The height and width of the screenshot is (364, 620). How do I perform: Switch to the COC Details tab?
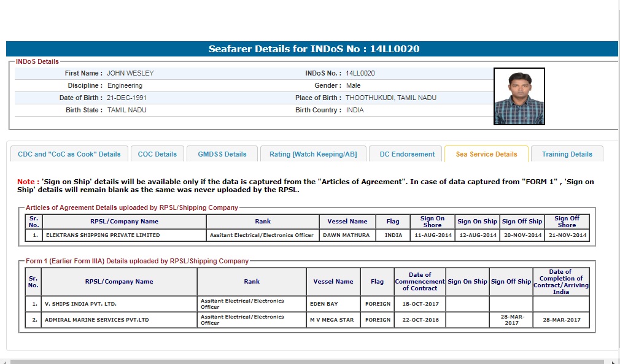click(157, 154)
